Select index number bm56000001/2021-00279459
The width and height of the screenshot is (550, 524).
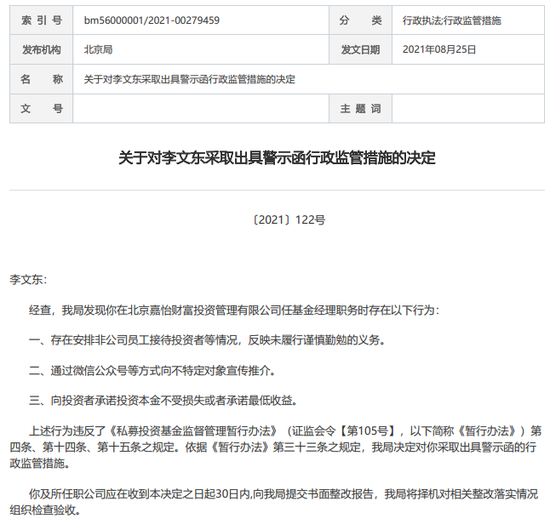152,20
